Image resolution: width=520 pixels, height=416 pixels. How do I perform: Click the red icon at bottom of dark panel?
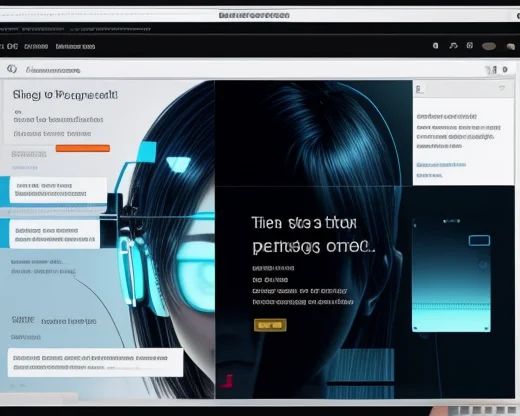coord(227,381)
